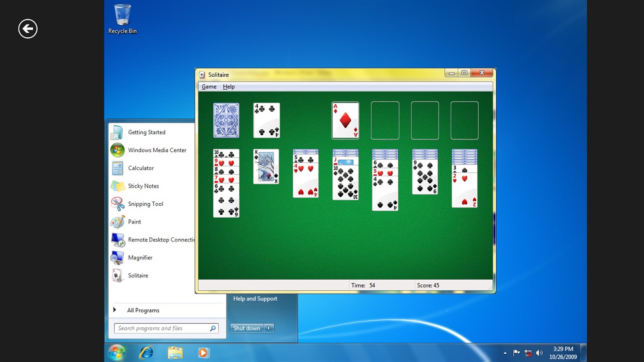Select Snipping Tool in the Start menu
The image size is (644, 362).
pos(145,204)
